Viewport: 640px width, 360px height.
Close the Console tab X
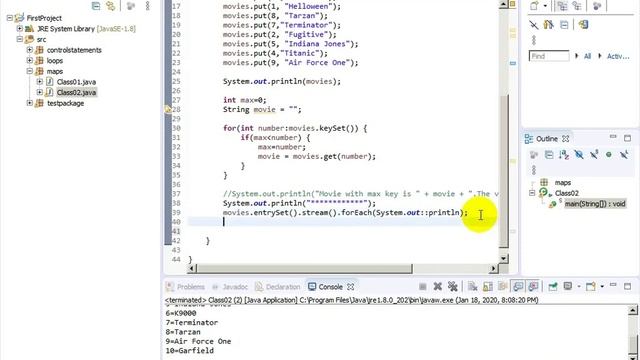350,287
